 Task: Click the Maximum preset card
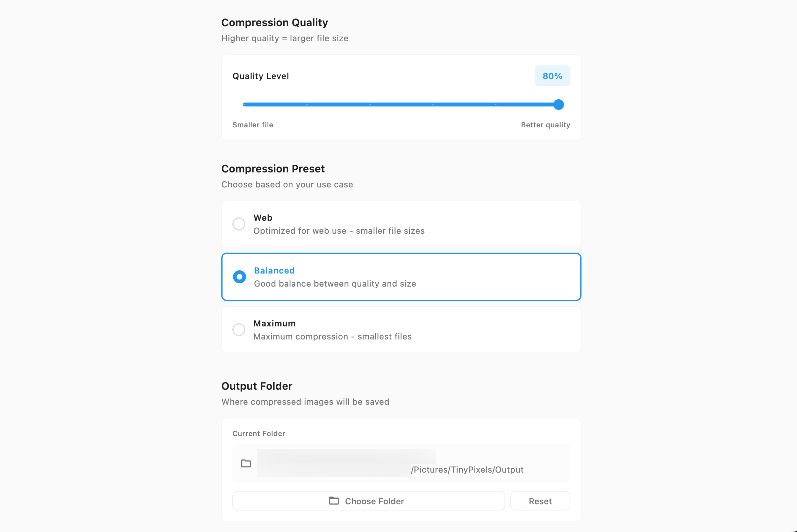401,329
